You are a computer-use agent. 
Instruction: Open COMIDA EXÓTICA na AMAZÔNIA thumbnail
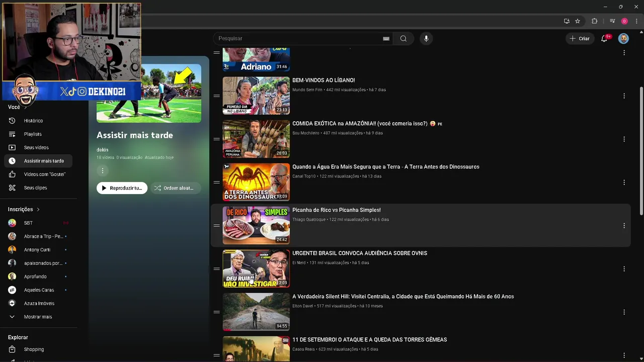click(256, 139)
